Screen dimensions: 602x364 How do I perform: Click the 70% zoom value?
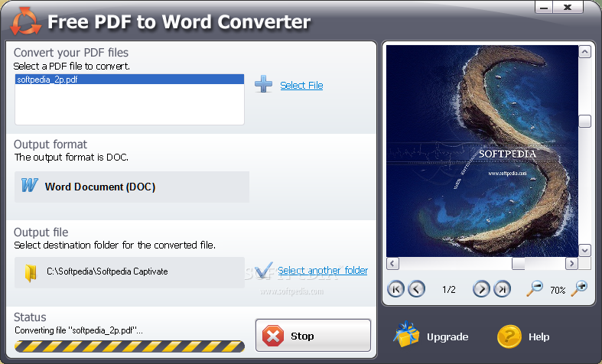pyautogui.click(x=558, y=291)
